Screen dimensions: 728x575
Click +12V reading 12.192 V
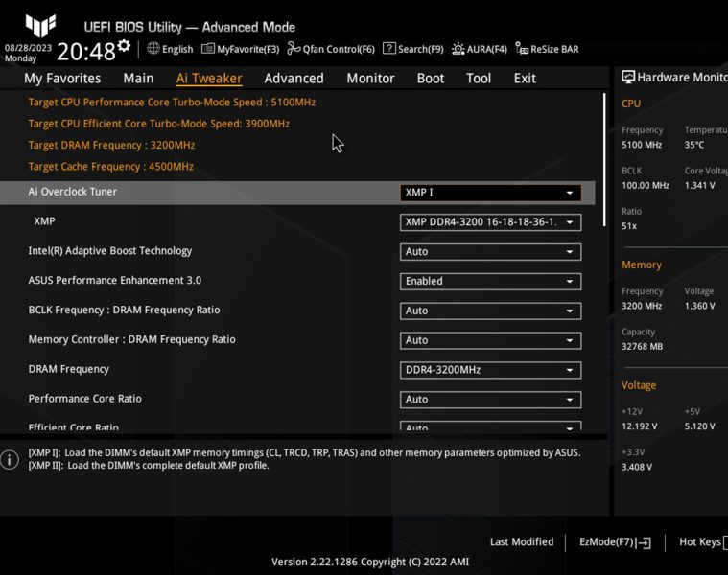coord(640,426)
